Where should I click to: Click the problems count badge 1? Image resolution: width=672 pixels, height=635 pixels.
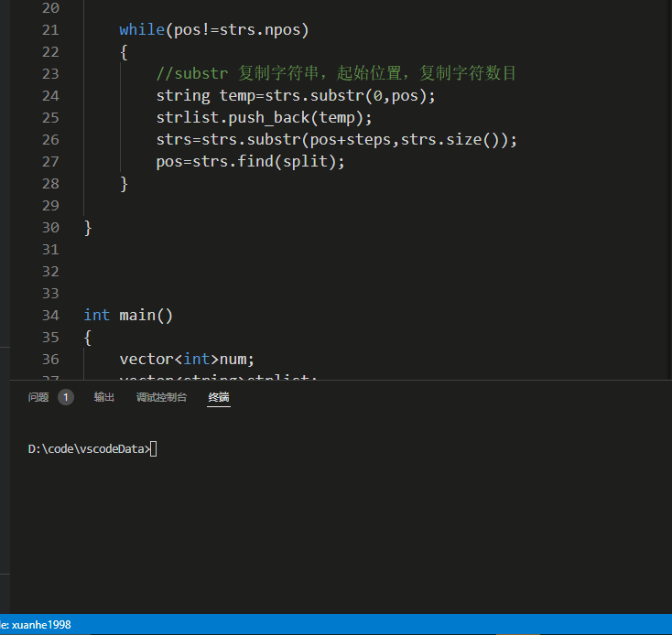click(66, 397)
